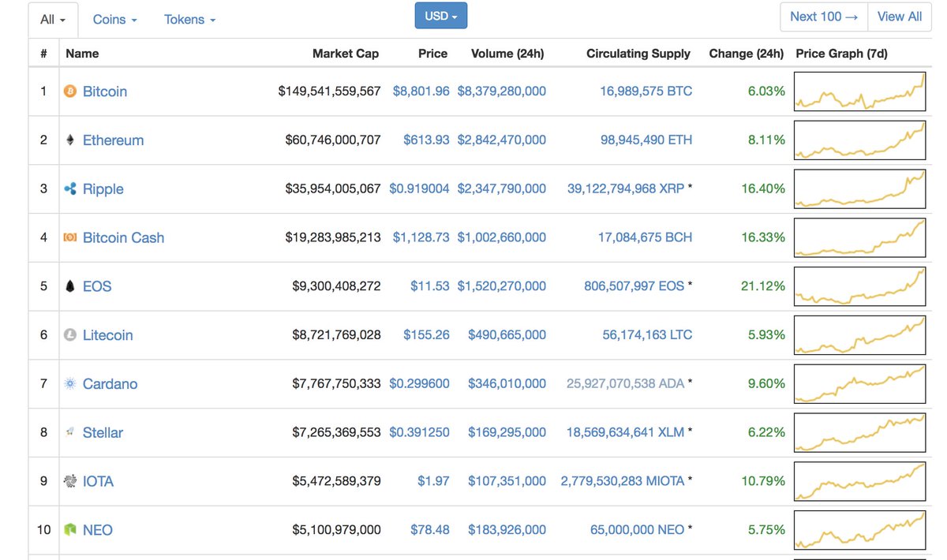Click the Bitcoin coin logo icon

pyautogui.click(x=69, y=91)
